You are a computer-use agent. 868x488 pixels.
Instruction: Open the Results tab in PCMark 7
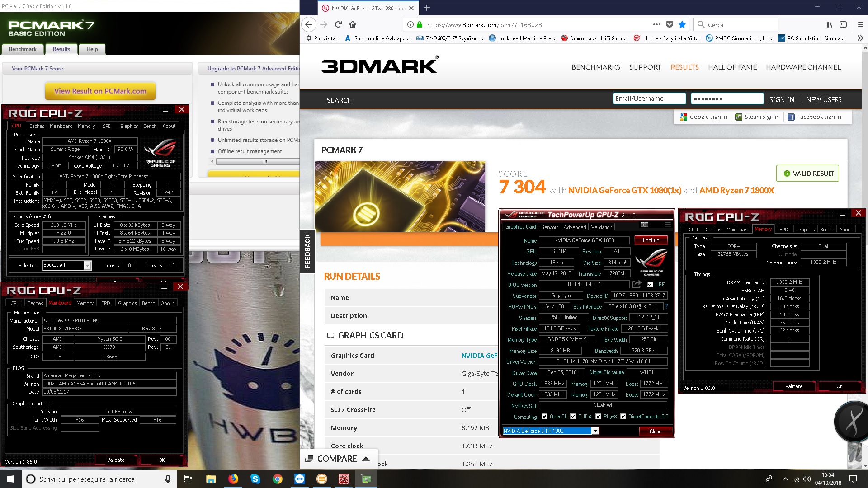(x=61, y=49)
